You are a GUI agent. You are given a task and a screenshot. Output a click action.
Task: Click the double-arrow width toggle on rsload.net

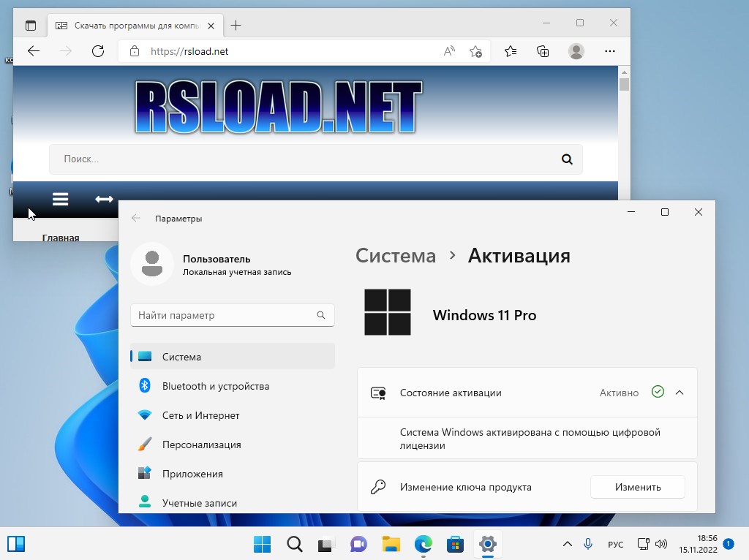click(x=104, y=199)
